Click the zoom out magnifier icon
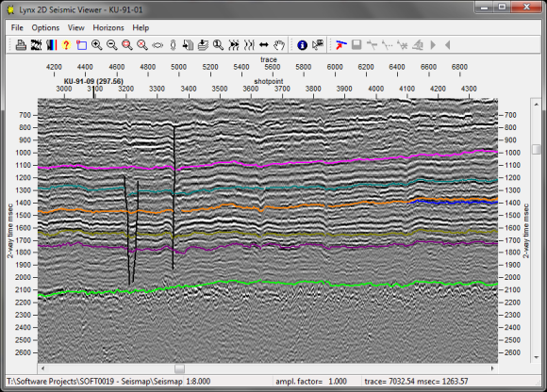Image resolution: width=547 pixels, height=392 pixels. (x=111, y=45)
